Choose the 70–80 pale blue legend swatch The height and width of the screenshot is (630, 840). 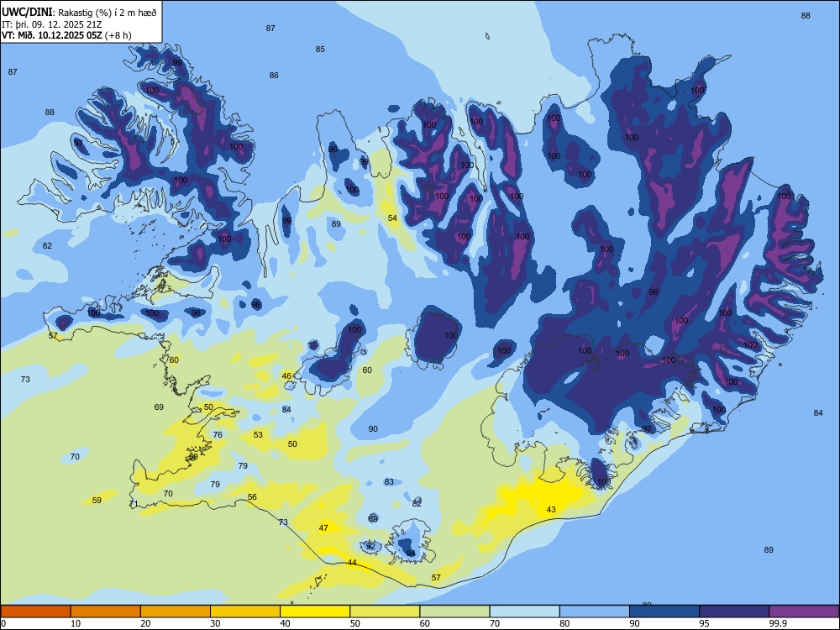[525, 612]
